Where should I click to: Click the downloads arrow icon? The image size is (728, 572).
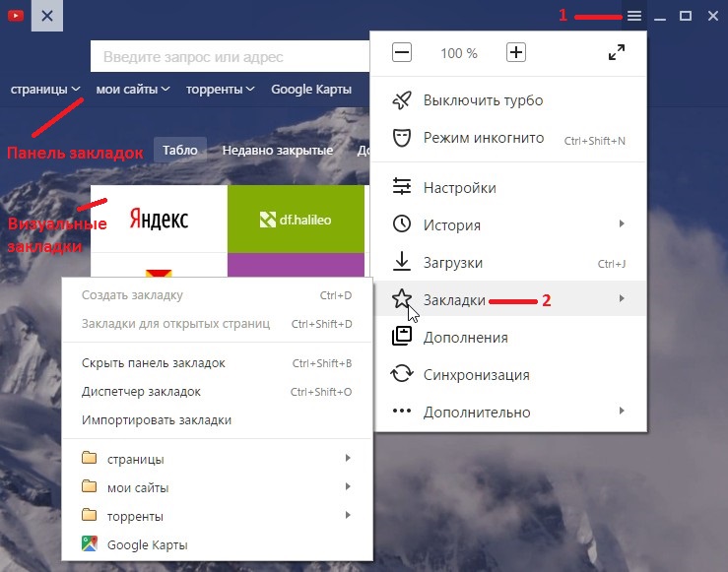402,261
